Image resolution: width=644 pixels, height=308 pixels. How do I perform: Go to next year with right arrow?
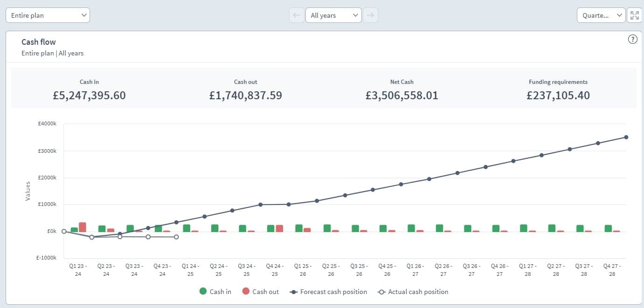tap(371, 15)
